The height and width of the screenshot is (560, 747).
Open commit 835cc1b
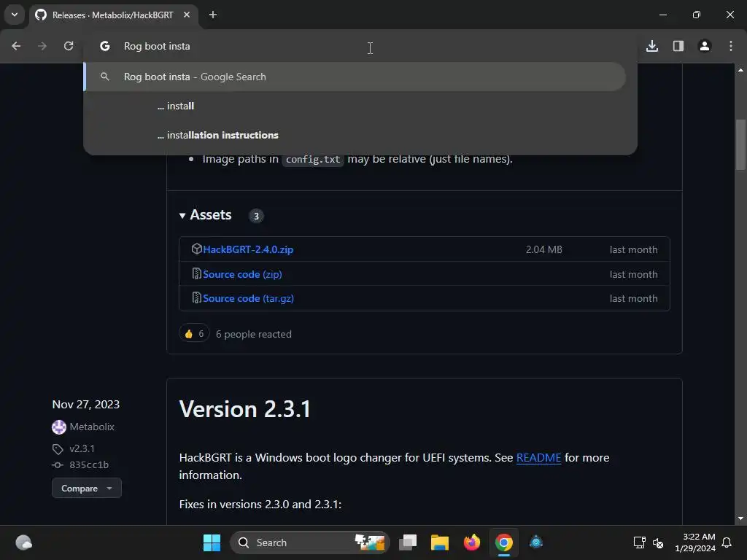click(89, 464)
